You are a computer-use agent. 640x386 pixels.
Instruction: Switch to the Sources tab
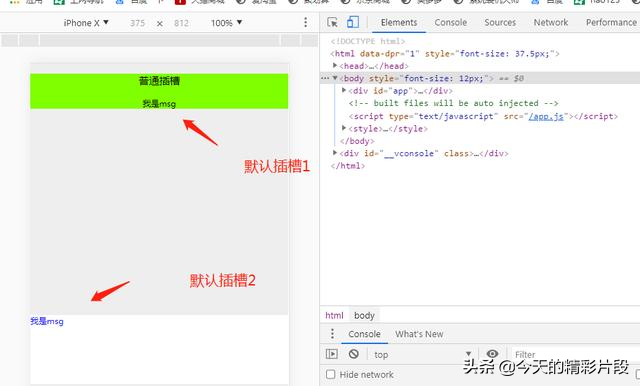pos(500,22)
